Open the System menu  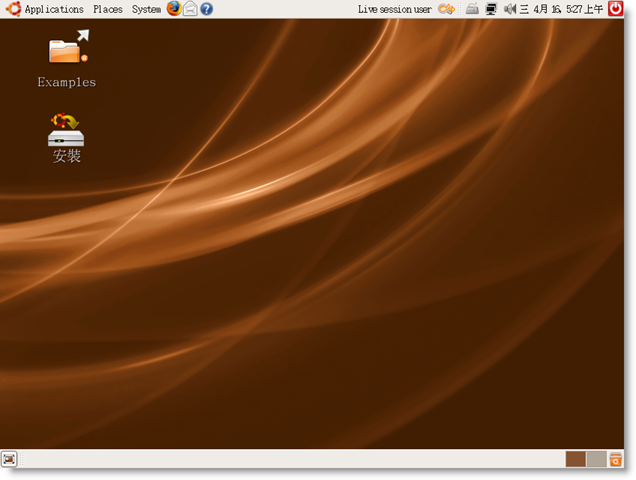click(x=146, y=9)
